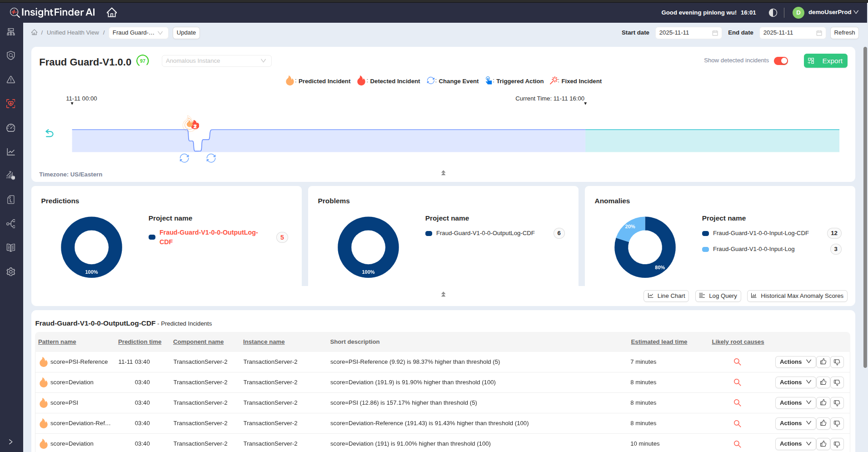
Task: Sort table by Prediction time column
Action: pos(140,342)
